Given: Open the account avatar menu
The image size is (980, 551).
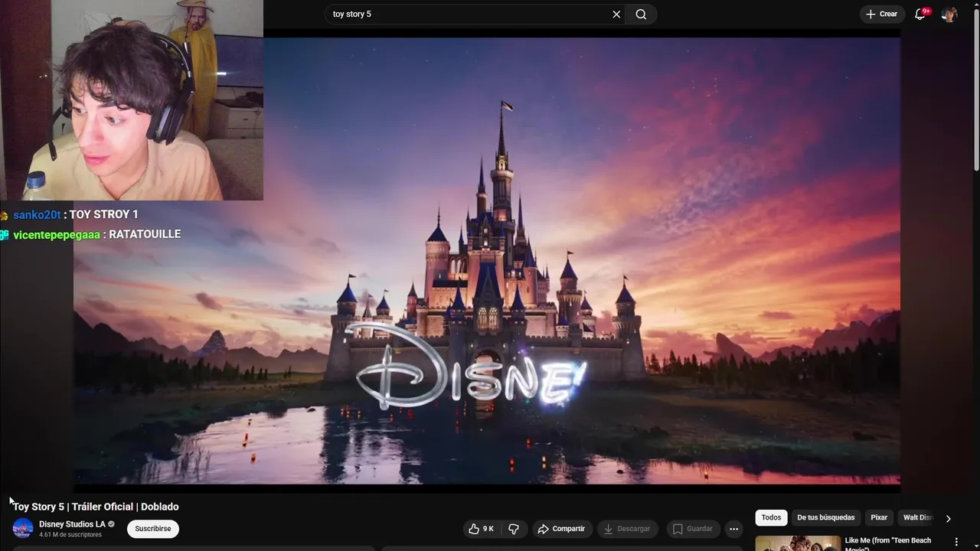Looking at the screenshot, I should [x=949, y=14].
